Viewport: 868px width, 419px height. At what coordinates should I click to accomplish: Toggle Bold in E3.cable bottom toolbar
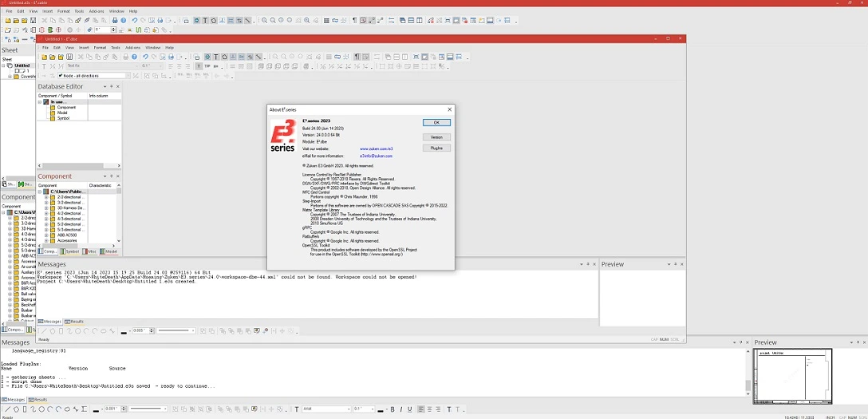[393, 409]
